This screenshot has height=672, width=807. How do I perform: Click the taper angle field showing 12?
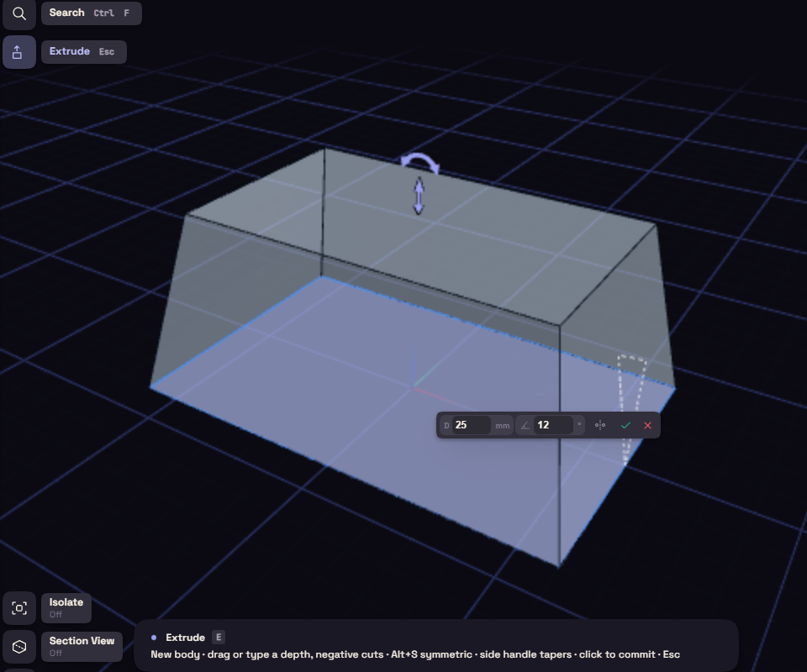click(553, 425)
